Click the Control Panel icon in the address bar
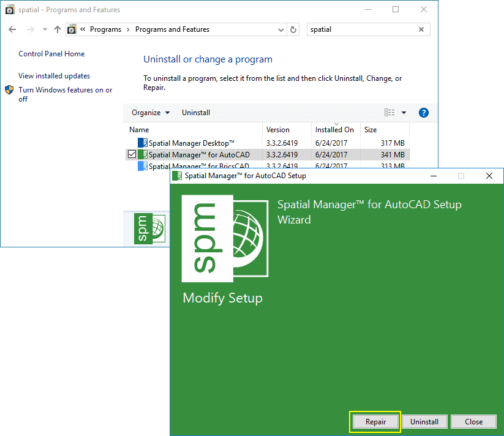Viewport: 504px width, 436px height. point(72,29)
